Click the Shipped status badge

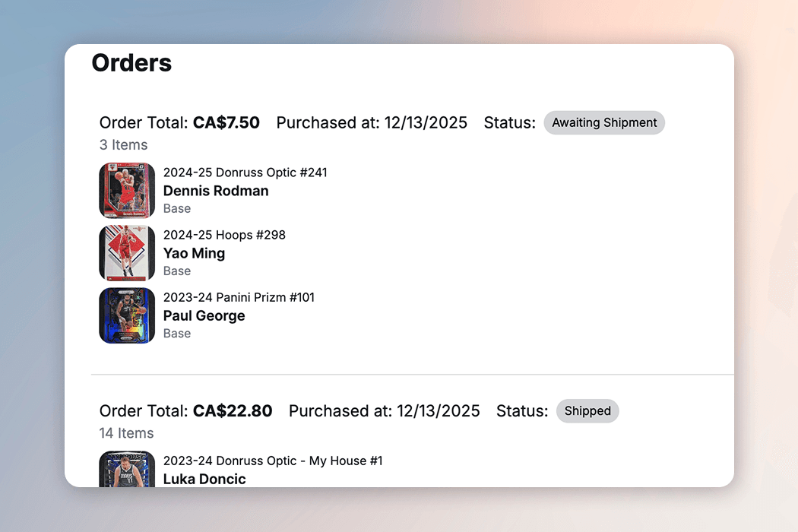(x=587, y=411)
